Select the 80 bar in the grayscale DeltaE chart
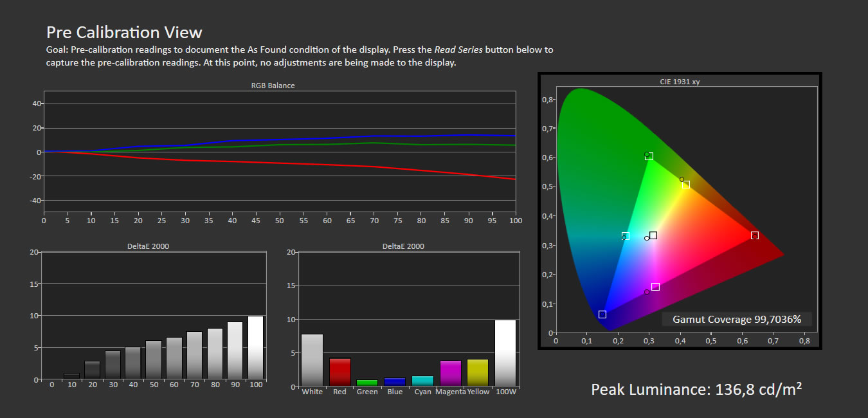868x418 pixels. (215, 354)
